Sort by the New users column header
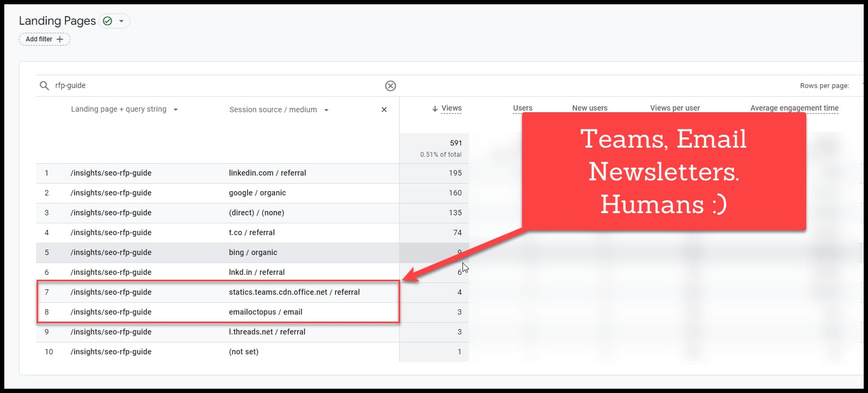This screenshot has width=868, height=393. tap(589, 108)
